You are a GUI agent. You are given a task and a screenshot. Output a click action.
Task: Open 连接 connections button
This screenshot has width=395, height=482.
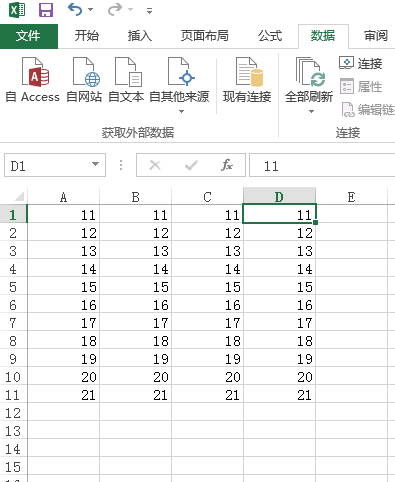point(361,63)
